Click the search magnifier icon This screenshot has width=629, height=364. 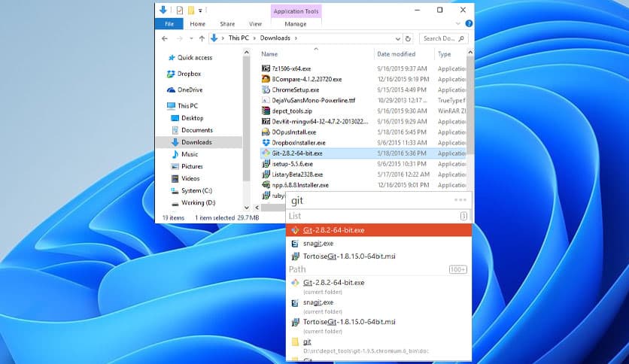click(461, 38)
